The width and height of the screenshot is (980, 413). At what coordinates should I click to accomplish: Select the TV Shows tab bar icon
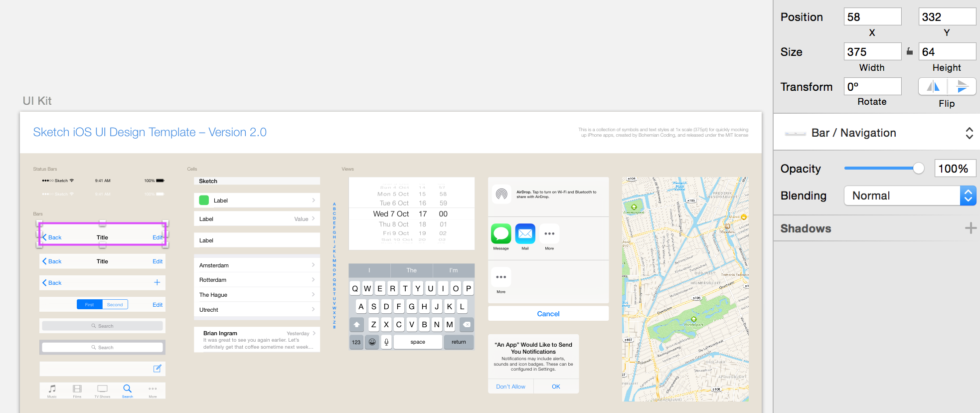(102, 391)
